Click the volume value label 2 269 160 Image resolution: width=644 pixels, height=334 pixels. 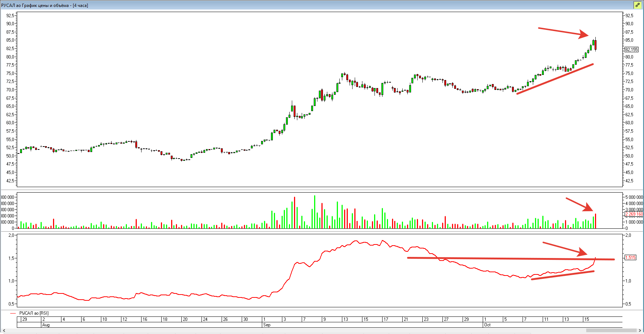coord(634,214)
